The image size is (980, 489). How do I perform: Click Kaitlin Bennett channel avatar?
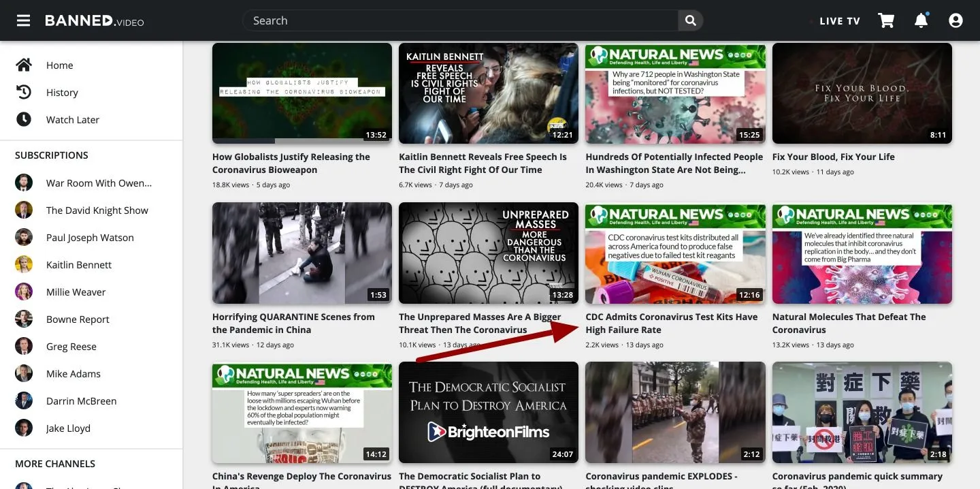point(24,264)
